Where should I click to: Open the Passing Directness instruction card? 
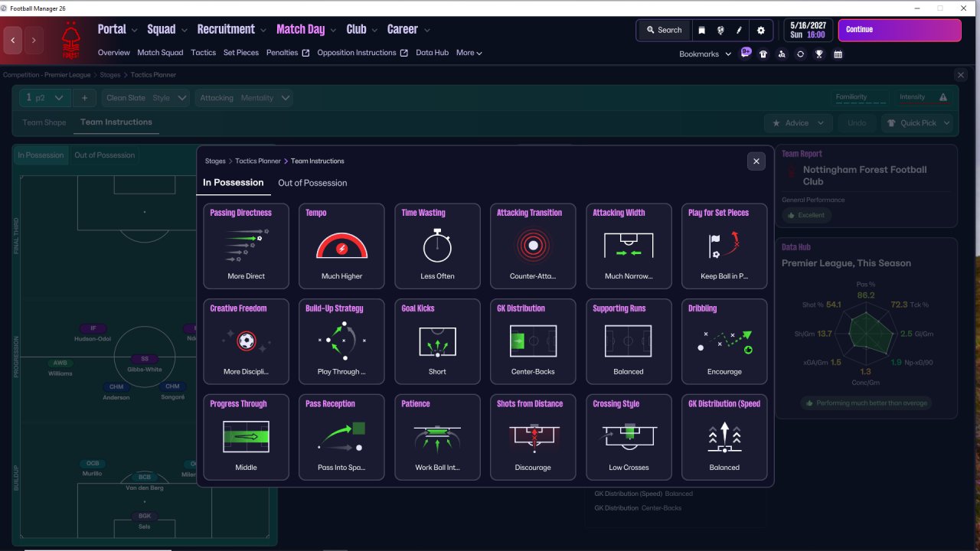tap(246, 246)
